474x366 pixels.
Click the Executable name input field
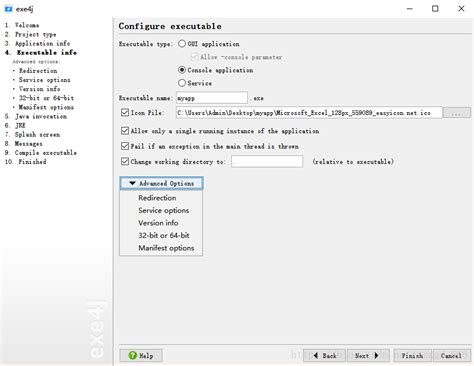pyautogui.click(x=212, y=98)
